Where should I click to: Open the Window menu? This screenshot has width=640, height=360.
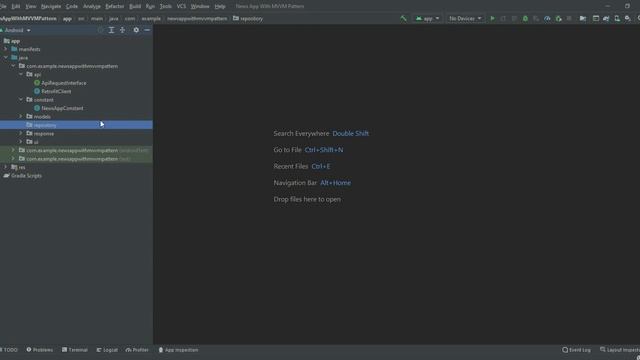(200, 6)
